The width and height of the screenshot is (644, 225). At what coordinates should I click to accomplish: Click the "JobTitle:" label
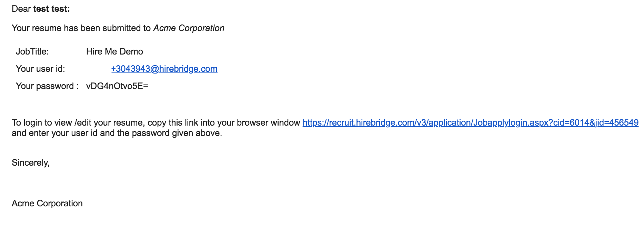pos(32,52)
